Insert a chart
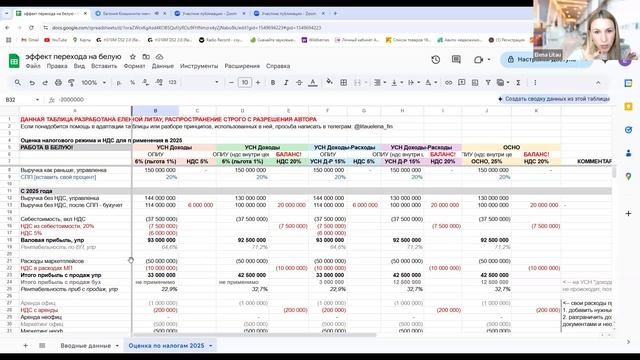Image resolution: width=640 pixels, height=360 pixels. pyautogui.click(x=475, y=82)
